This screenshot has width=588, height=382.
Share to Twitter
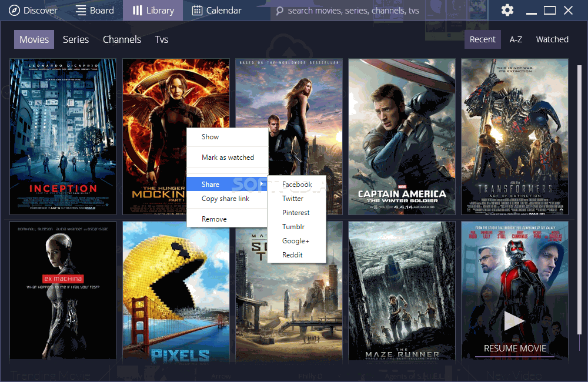click(x=296, y=198)
